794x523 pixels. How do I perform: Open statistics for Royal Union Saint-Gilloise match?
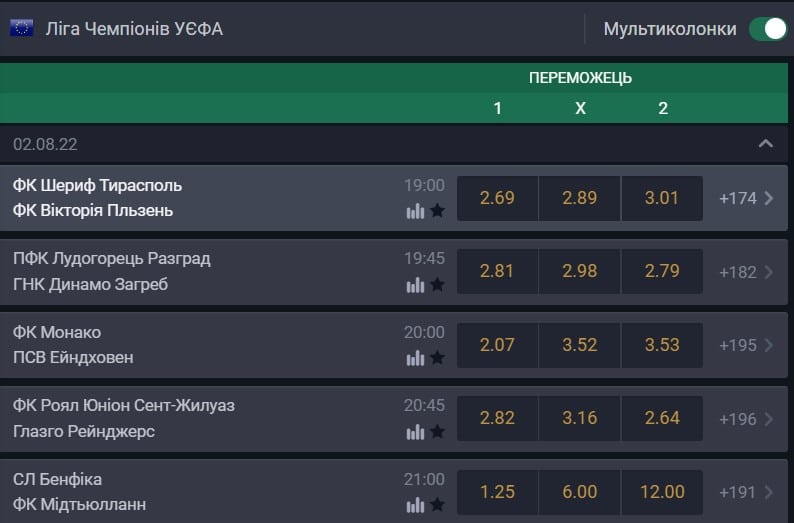(x=415, y=432)
